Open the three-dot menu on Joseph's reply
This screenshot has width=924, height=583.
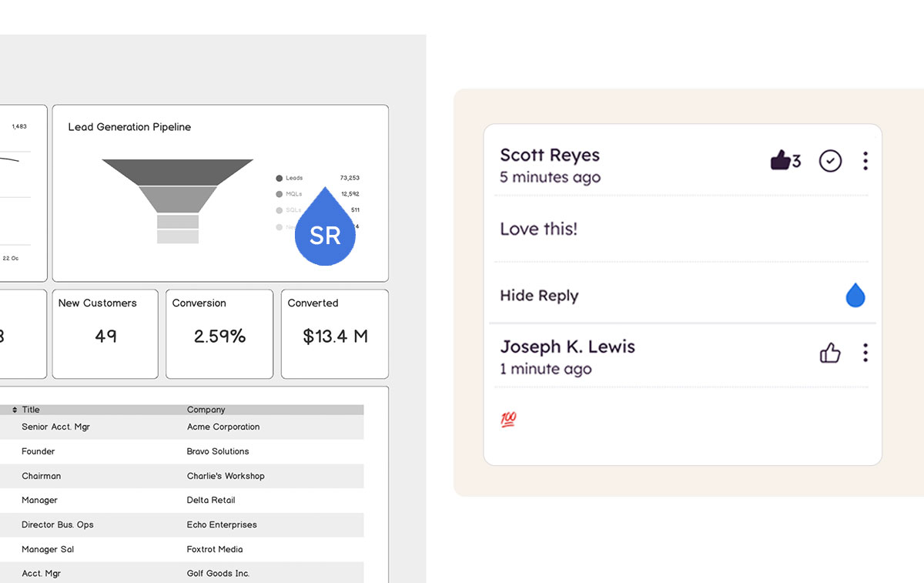(x=865, y=353)
